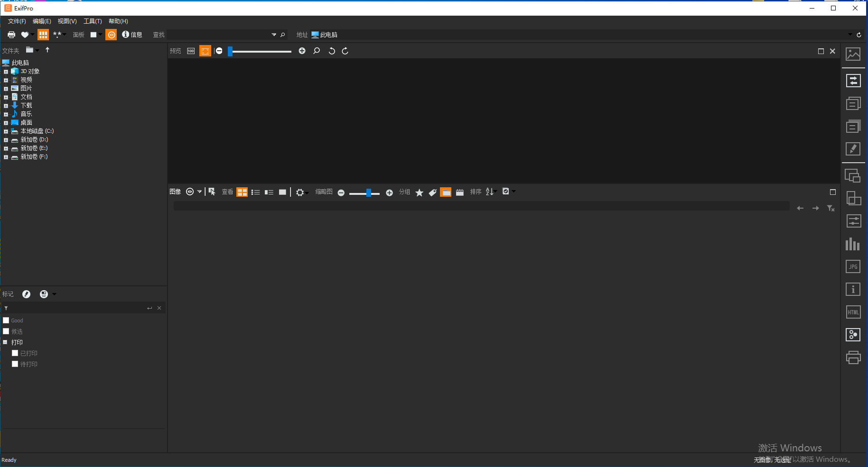868x467 pixels.
Task: Open the 信息 info button
Action: click(x=132, y=35)
